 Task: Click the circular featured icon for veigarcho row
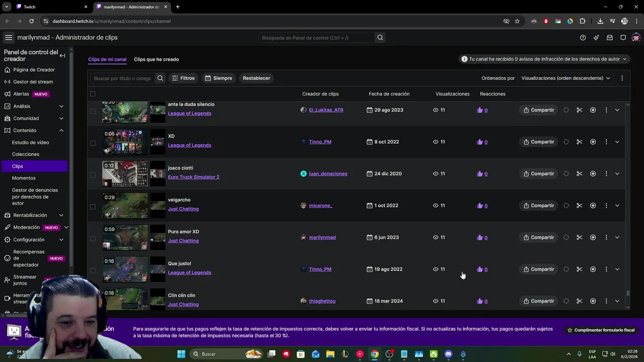click(x=566, y=206)
